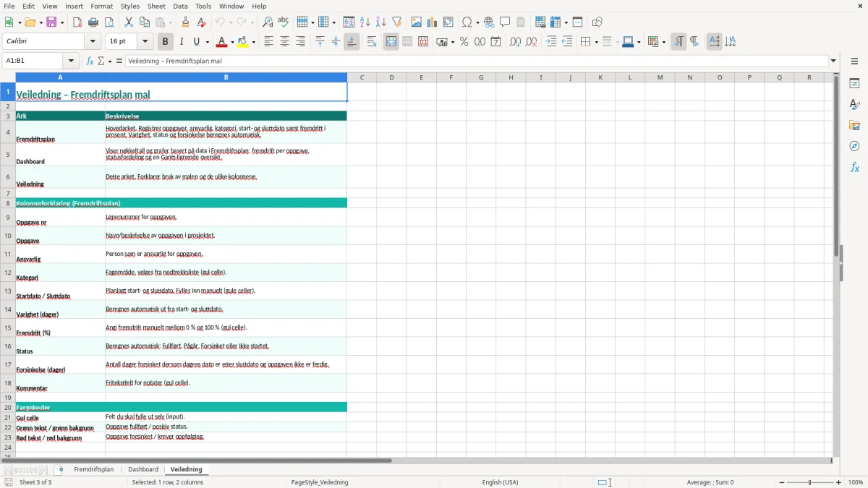Toggle Freeze Rows and Columns
Image resolution: width=868 pixels, height=488 pixels.
pyautogui.click(x=556, y=22)
